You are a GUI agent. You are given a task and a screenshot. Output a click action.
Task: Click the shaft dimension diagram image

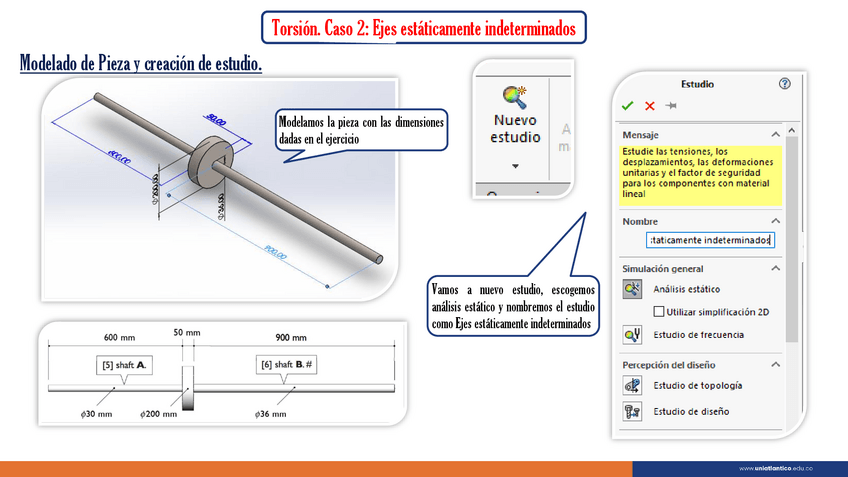[222, 374]
